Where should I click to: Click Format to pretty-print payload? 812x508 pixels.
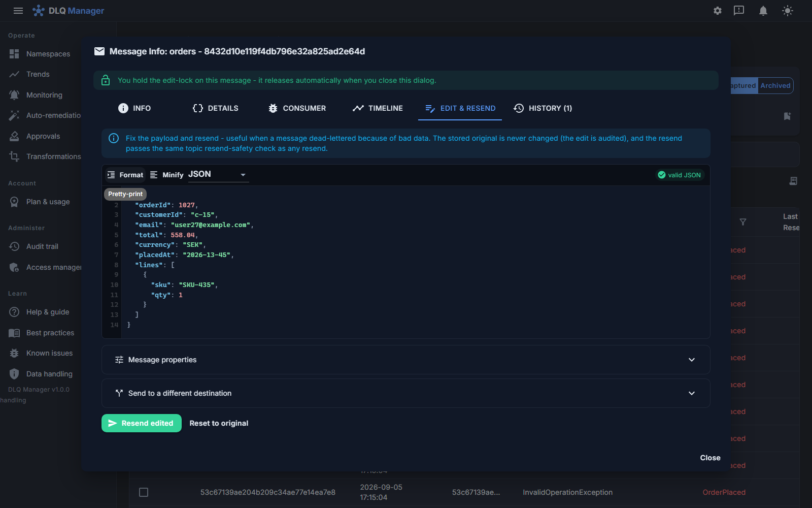pos(125,175)
